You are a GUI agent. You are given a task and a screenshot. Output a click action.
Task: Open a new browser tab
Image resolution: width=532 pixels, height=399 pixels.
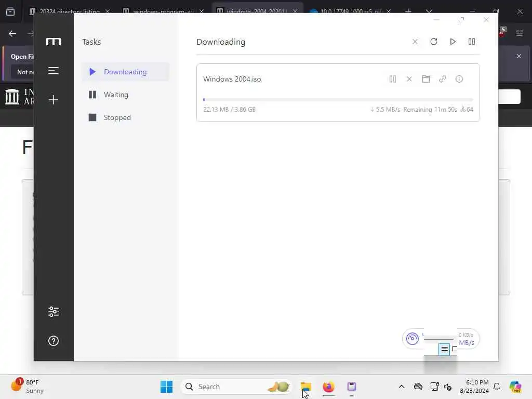408,11
